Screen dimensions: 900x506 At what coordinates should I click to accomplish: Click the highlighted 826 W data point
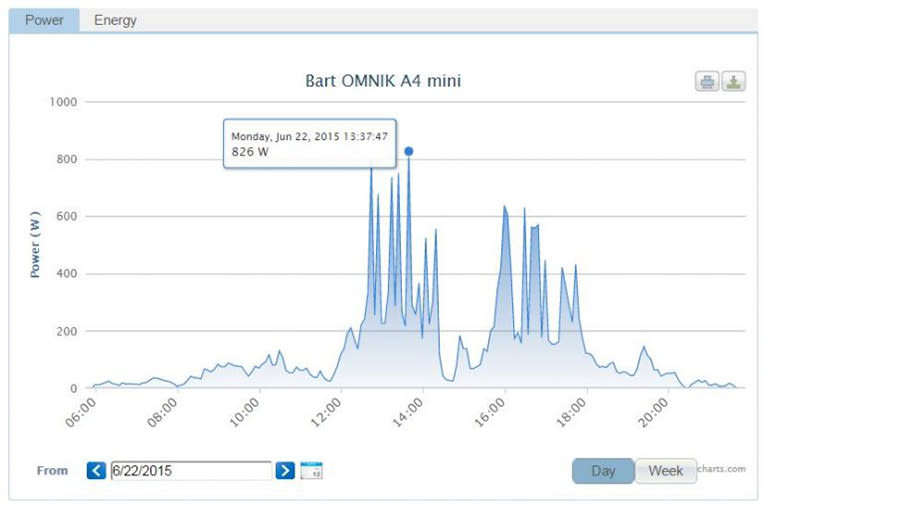[x=408, y=151]
